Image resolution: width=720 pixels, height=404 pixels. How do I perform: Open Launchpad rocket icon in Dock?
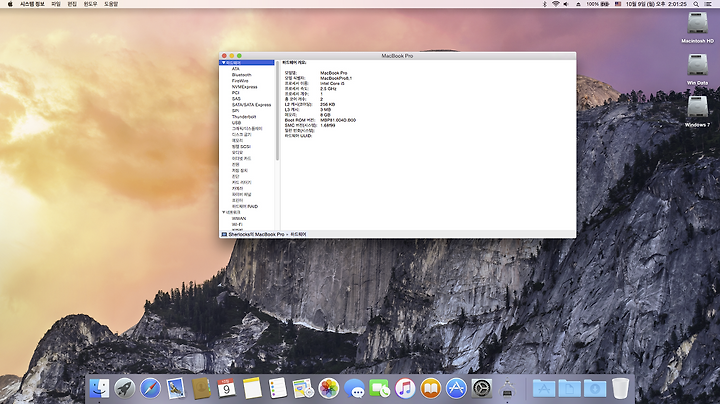124,388
